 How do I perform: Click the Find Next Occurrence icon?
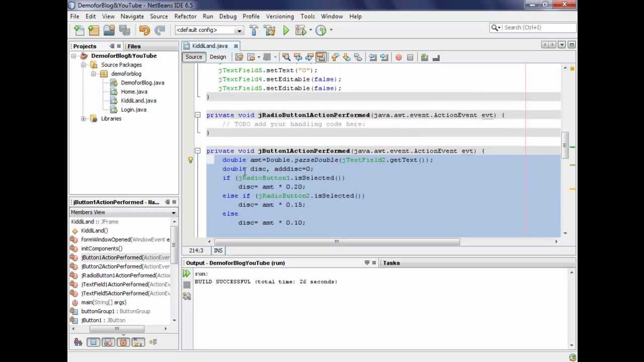[309, 57]
